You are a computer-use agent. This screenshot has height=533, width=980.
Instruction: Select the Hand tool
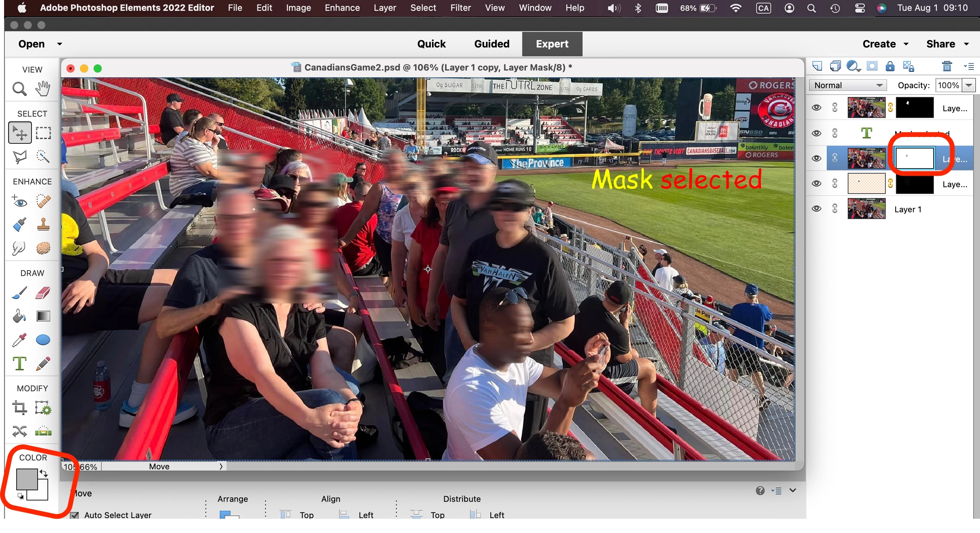(43, 89)
